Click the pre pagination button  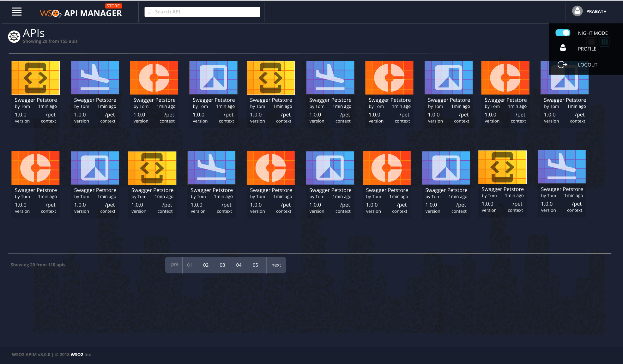pyautogui.click(x=175, y=264)
